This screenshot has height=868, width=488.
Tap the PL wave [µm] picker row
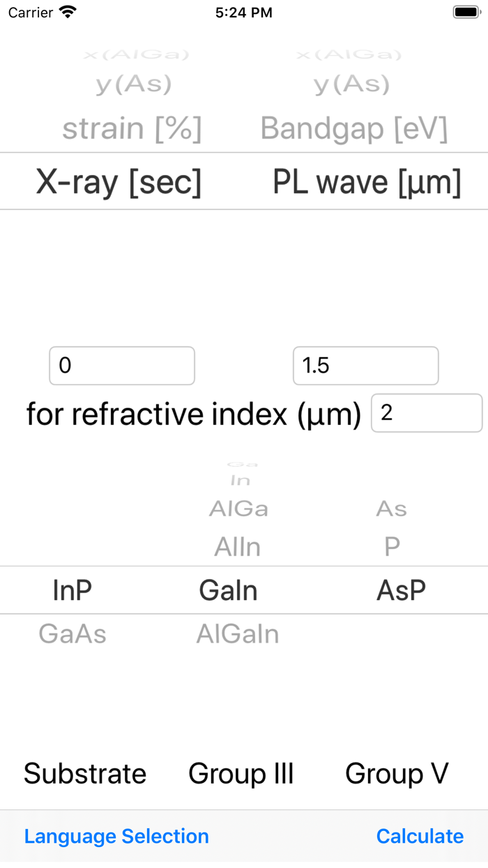pyautogui.click(x=367, y=182)
